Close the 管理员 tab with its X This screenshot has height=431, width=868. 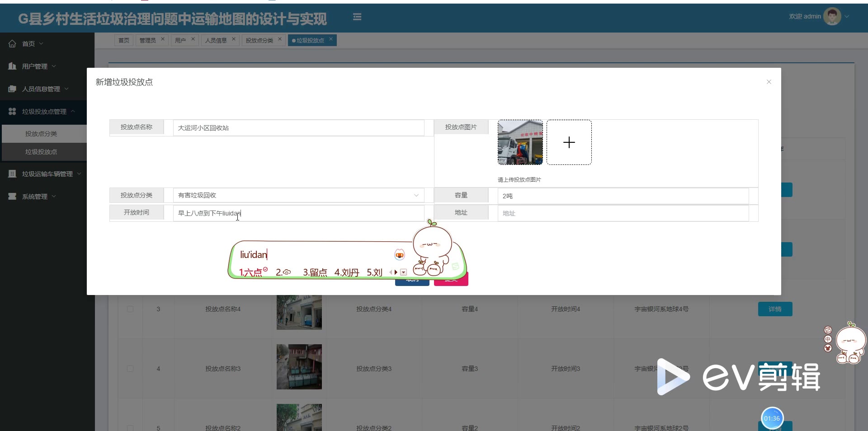(163, 39)
